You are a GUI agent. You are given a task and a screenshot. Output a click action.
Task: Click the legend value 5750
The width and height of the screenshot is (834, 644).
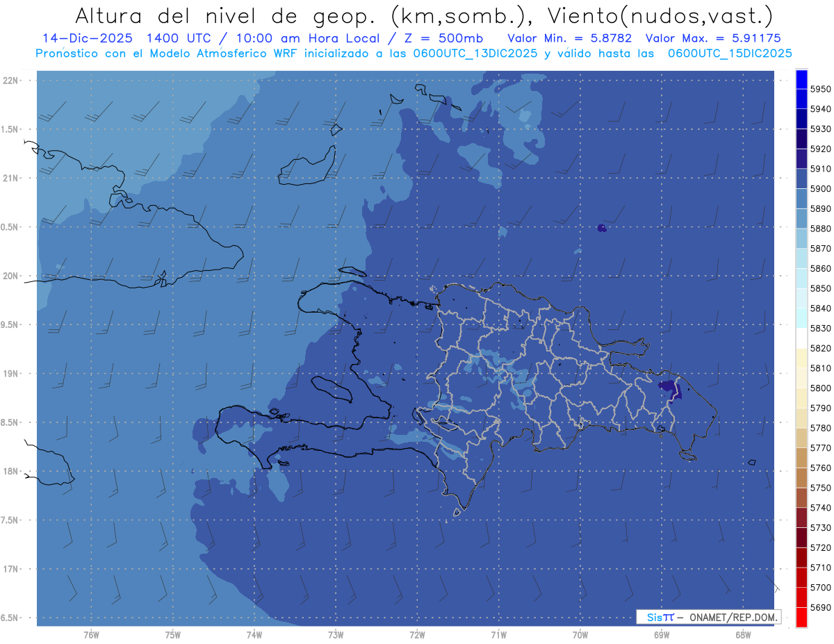coord(820,488)
